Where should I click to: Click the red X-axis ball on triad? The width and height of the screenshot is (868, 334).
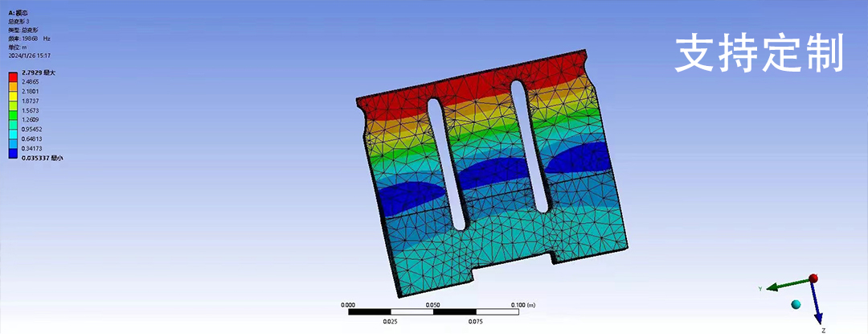click(813, 278)
